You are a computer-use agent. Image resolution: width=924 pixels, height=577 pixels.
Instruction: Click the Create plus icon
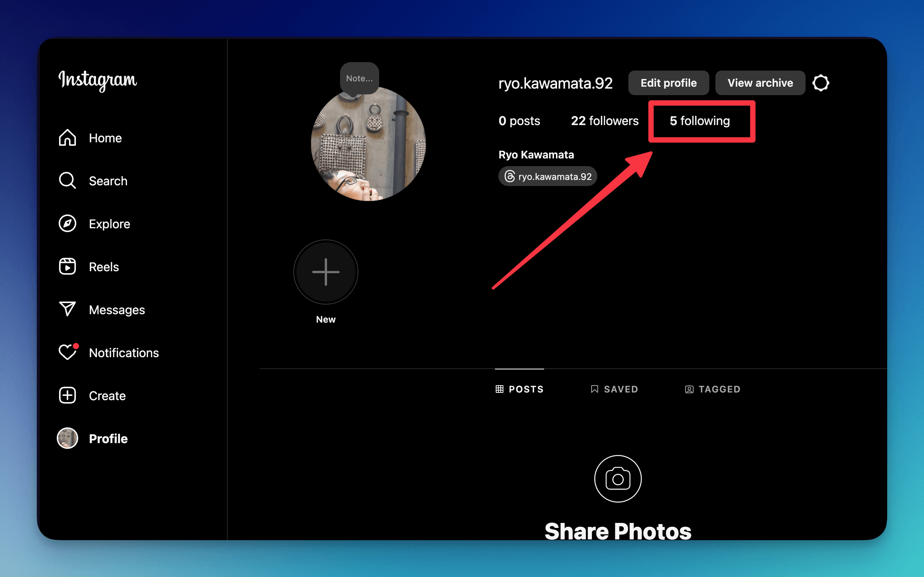[x=67, y=396]
